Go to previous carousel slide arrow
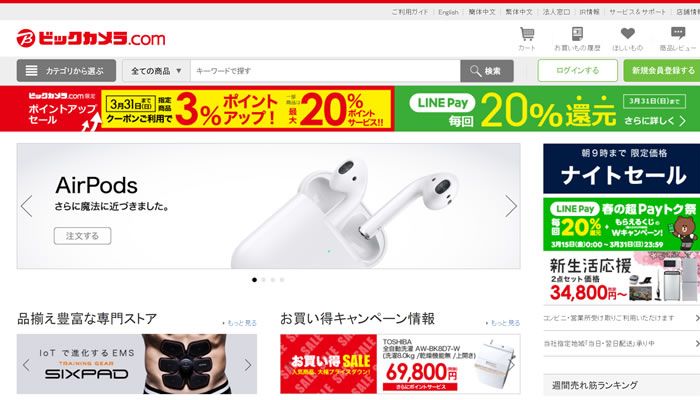This screenshot has height=400, width=700. (x=26, y=206)
